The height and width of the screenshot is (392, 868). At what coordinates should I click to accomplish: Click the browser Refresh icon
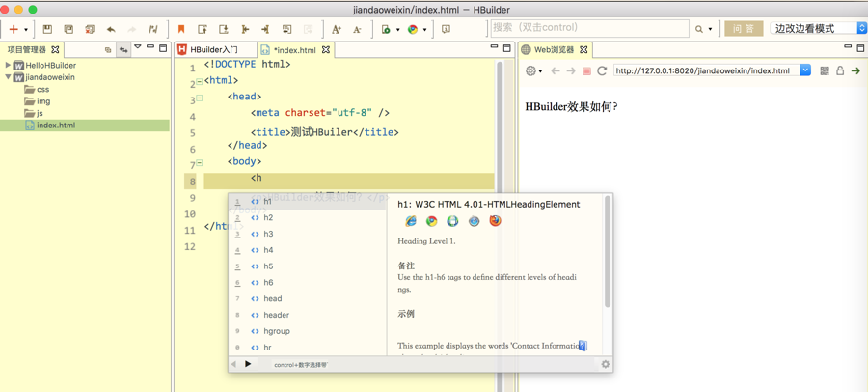tap(602, 70)
